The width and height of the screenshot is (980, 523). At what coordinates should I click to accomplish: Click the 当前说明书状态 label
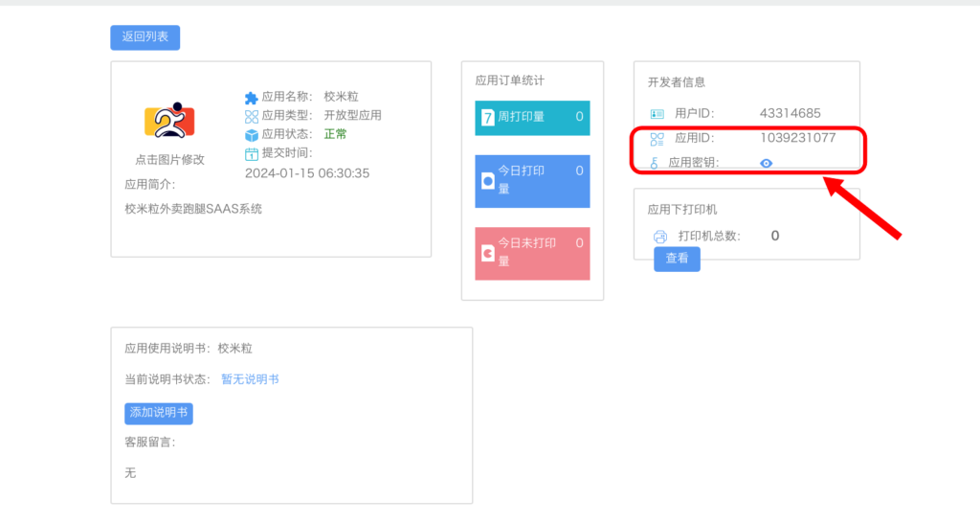click(167, 379)
